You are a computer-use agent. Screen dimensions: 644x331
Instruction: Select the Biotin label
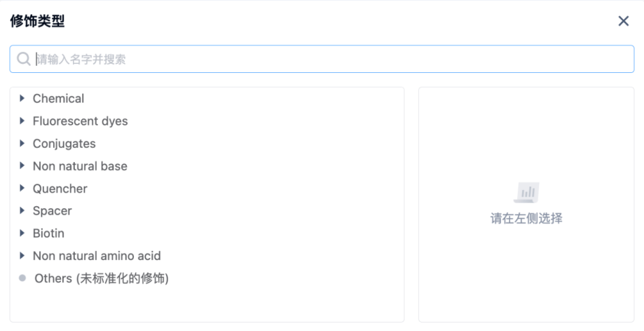click(x=48, y=234)
